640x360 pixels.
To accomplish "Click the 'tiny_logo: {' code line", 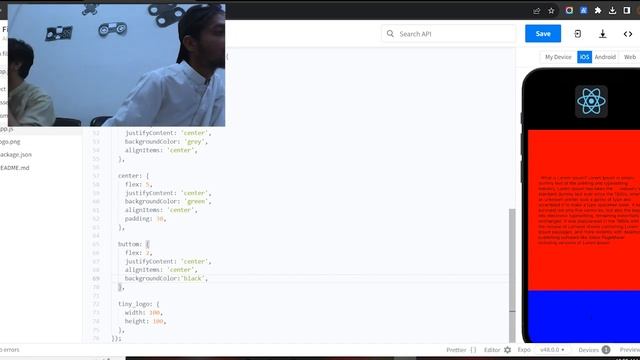I will click(x=138, y=304).
